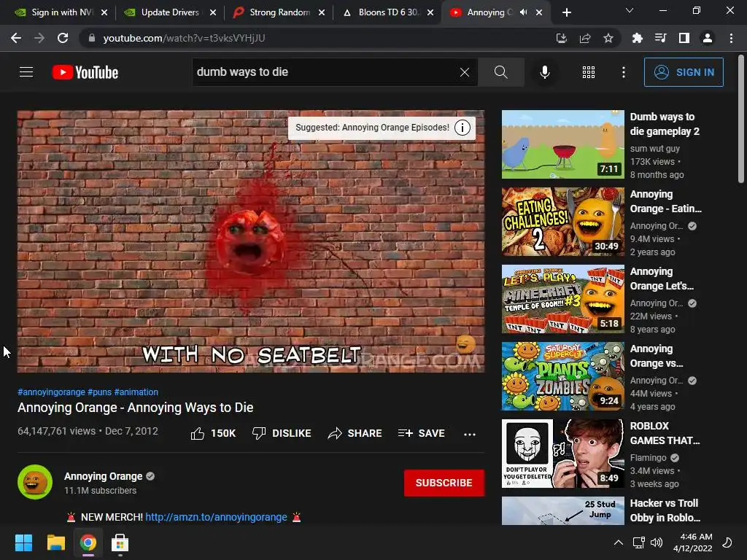Close the 'Bloons TD 6' tab

pos(430,12)
